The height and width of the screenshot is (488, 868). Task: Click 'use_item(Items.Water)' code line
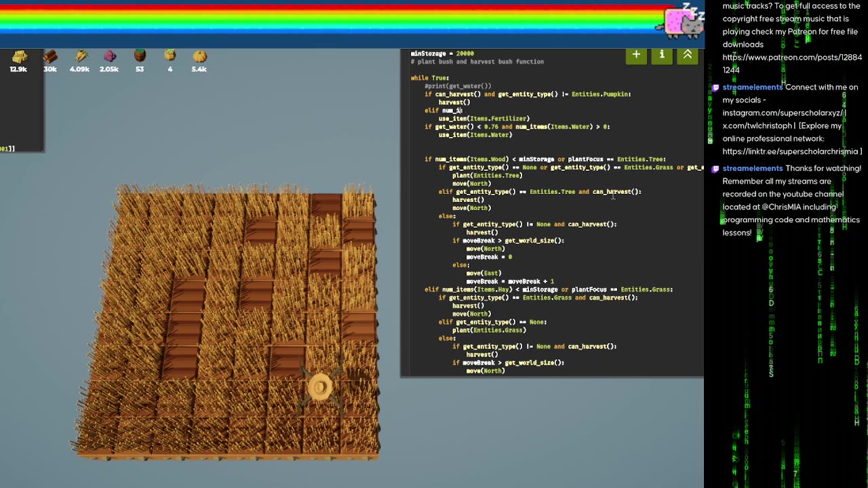(475, 135)
